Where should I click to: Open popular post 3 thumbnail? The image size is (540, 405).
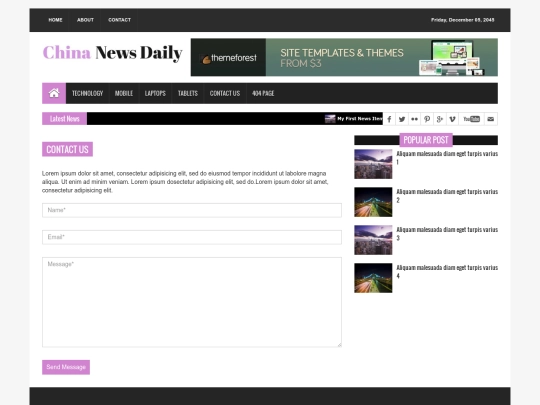click(373, 240)
